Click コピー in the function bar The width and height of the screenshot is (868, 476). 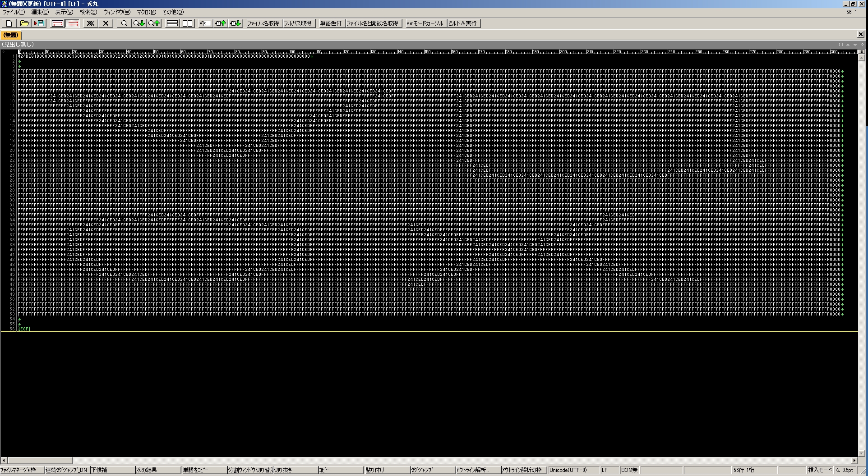pos(341,470)
